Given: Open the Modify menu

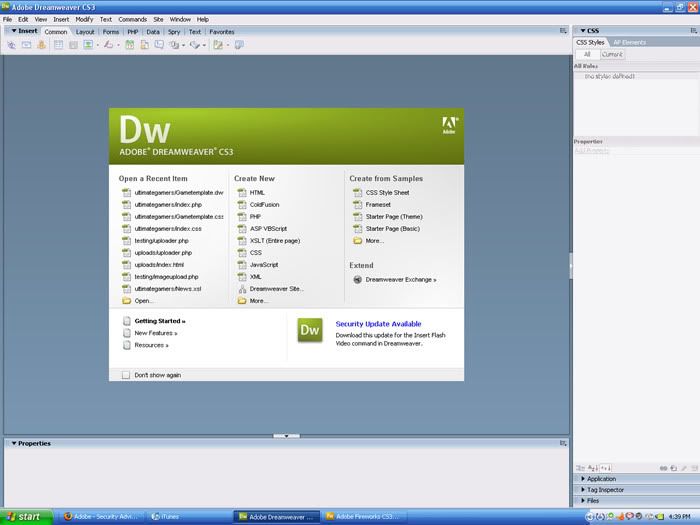Looking at the screenshot, I should (x=84, y=20).
